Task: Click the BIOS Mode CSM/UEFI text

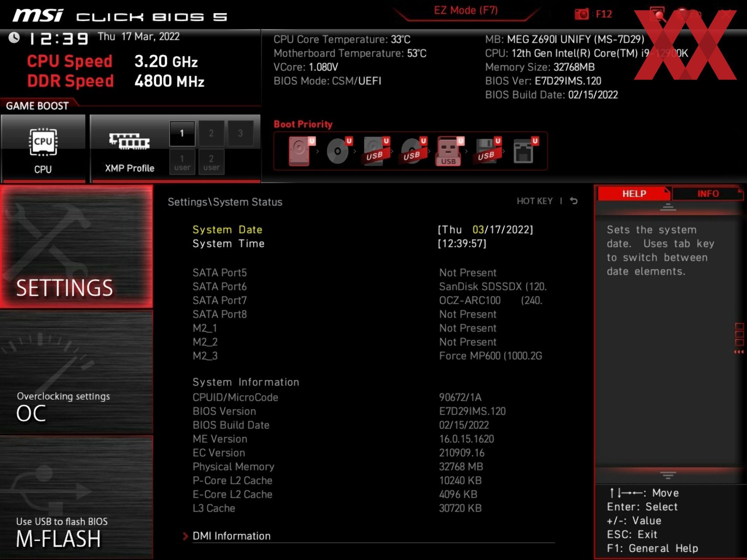Action: coord(327,81)
